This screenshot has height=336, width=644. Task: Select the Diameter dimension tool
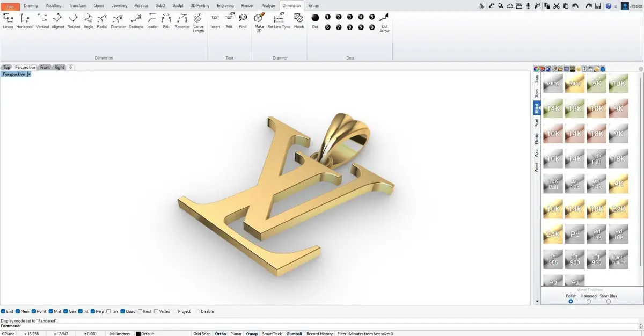[118, 21]
